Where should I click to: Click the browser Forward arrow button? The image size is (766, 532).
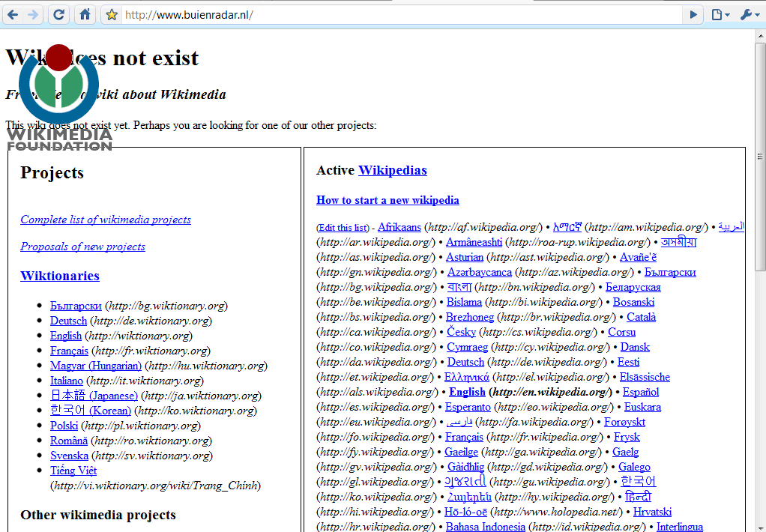pos(32,15)
